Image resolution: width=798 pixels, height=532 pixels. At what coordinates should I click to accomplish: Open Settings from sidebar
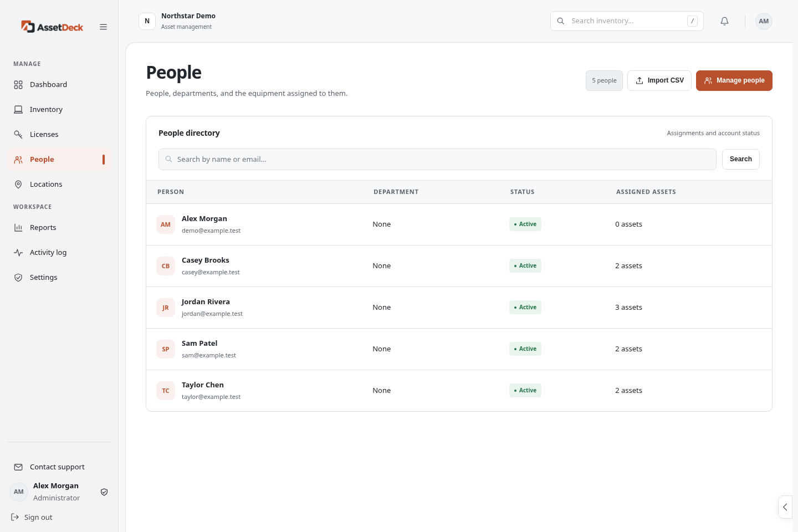click(x=59, y=277)
